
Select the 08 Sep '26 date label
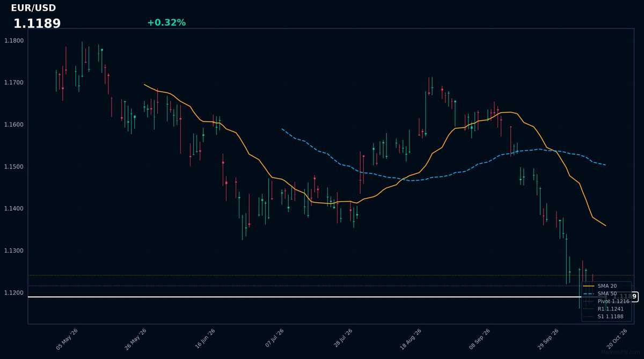coord(479,339)
